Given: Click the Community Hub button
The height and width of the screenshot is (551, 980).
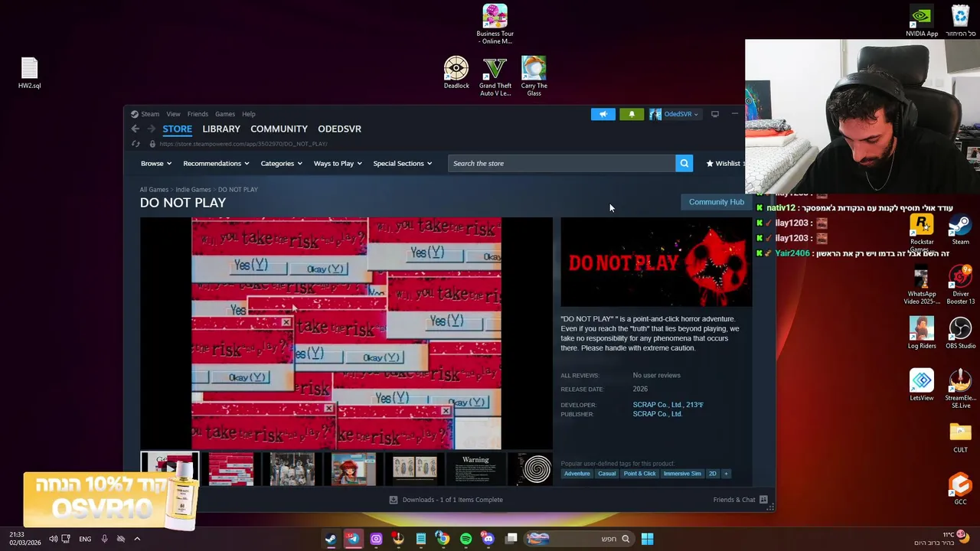Looking at the screenshot, I should (x=717, y=202).
